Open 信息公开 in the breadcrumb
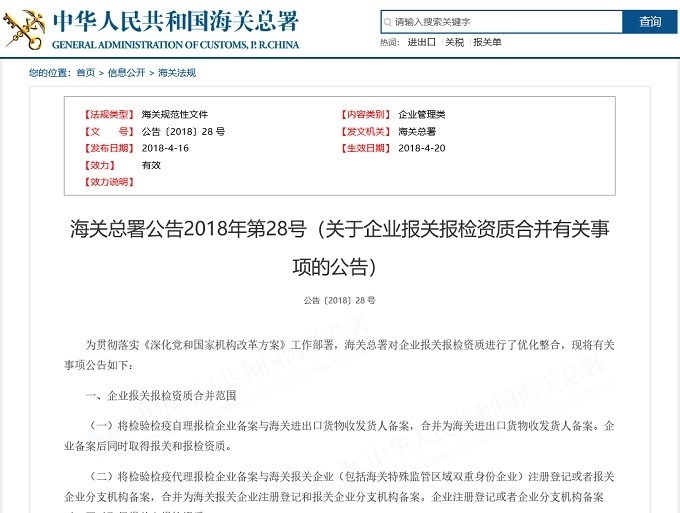The image size is (680, 513). pos(126,73)
